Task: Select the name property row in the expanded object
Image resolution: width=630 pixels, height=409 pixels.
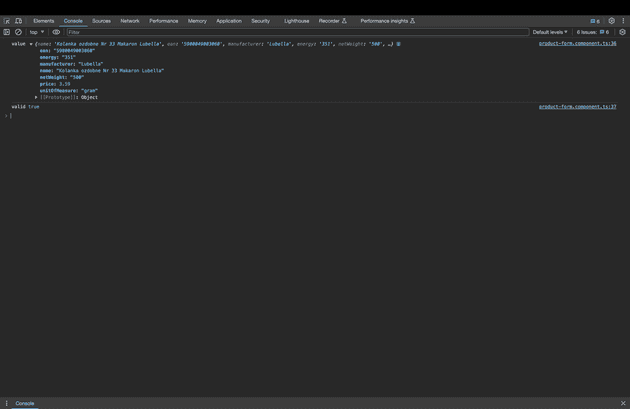Action: pyautogui.click(x=102, y=70)
